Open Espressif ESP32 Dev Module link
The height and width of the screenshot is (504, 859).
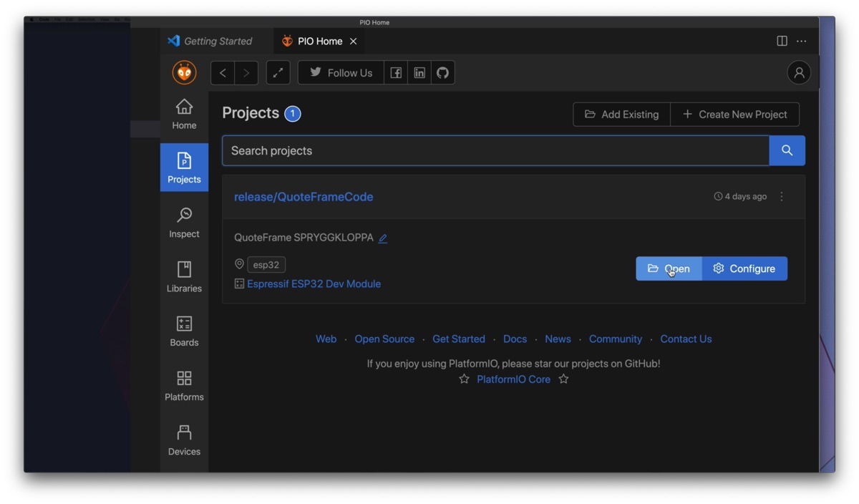point(314,284)
